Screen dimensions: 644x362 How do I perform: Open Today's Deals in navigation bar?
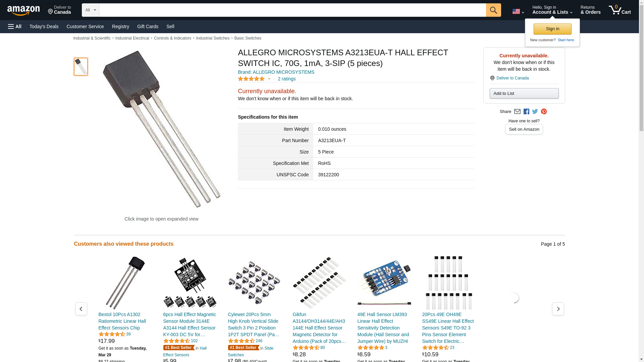pyautogui.click(x=44, y=26)
